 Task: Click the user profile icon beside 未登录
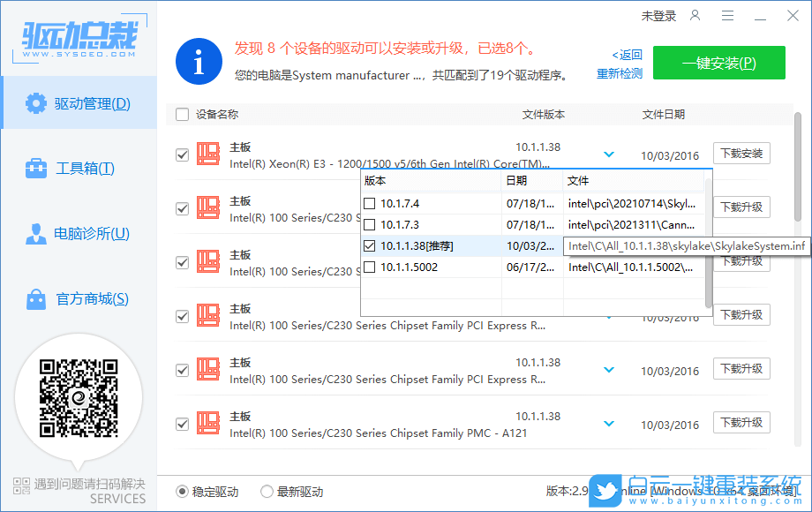[x=695, y=15]
